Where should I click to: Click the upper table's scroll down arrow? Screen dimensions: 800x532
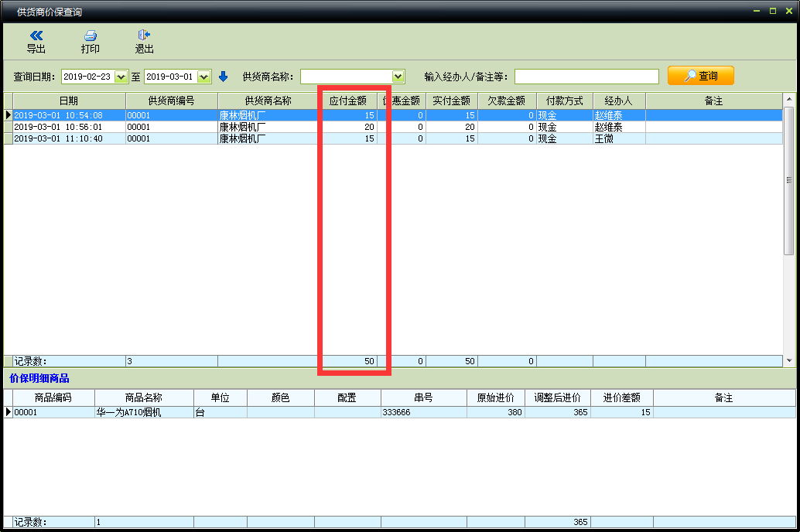pyautogui.click(x=788, y=360)
